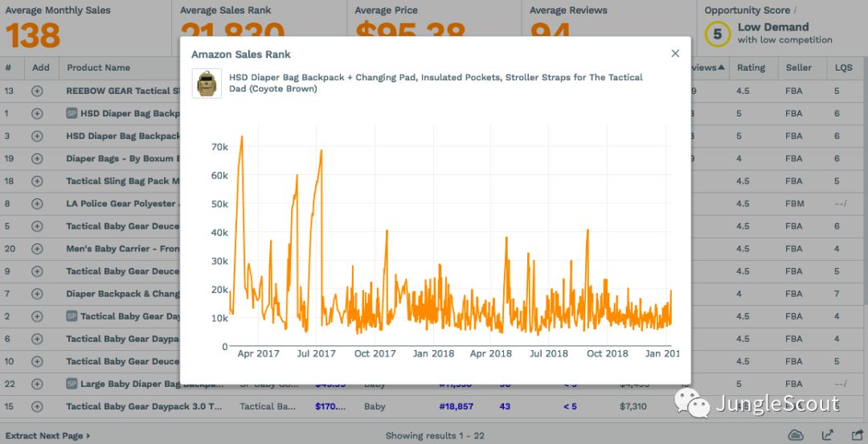This screenshot has height=444, width=868.
Task: Add the row 19 Boxum Diaper Bags product
Action: pos(37,159)
